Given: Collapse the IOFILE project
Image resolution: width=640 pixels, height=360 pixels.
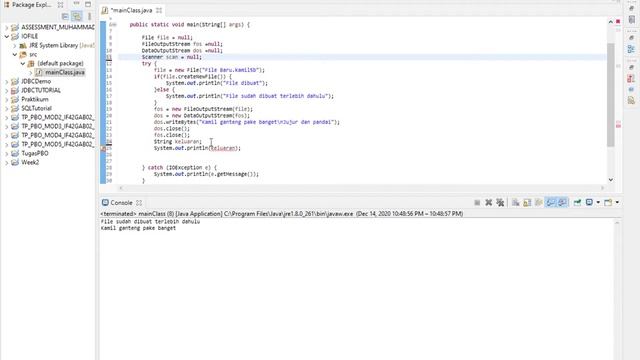Looking at the screenshot, I should pyautogui.click(x=6, y=36).
